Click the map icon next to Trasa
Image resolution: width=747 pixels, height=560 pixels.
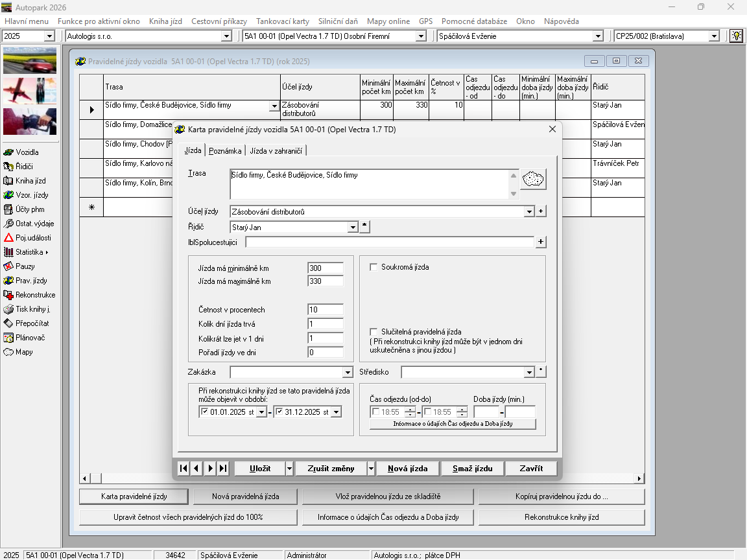tap(534, 179)
